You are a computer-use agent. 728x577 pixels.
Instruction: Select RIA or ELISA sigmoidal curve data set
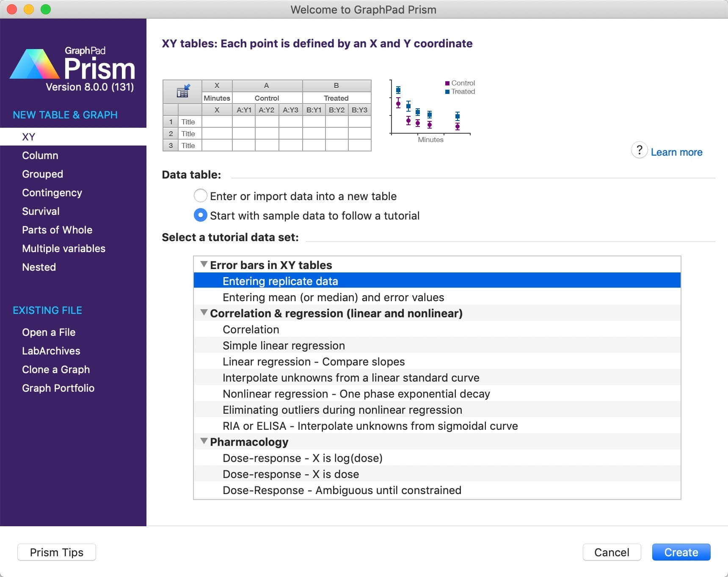[x=437, y=425]
